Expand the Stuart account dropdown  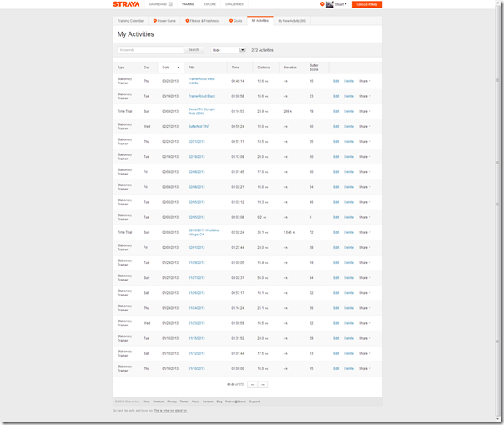341,4
